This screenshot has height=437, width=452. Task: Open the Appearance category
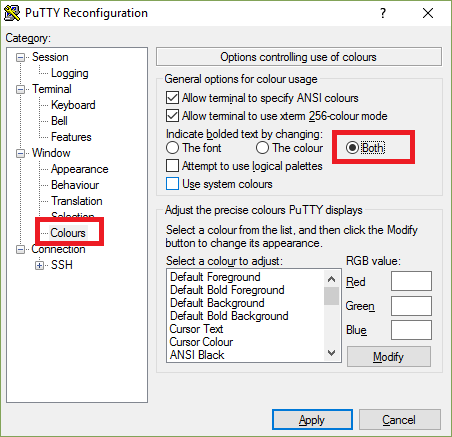coord(79,169)
